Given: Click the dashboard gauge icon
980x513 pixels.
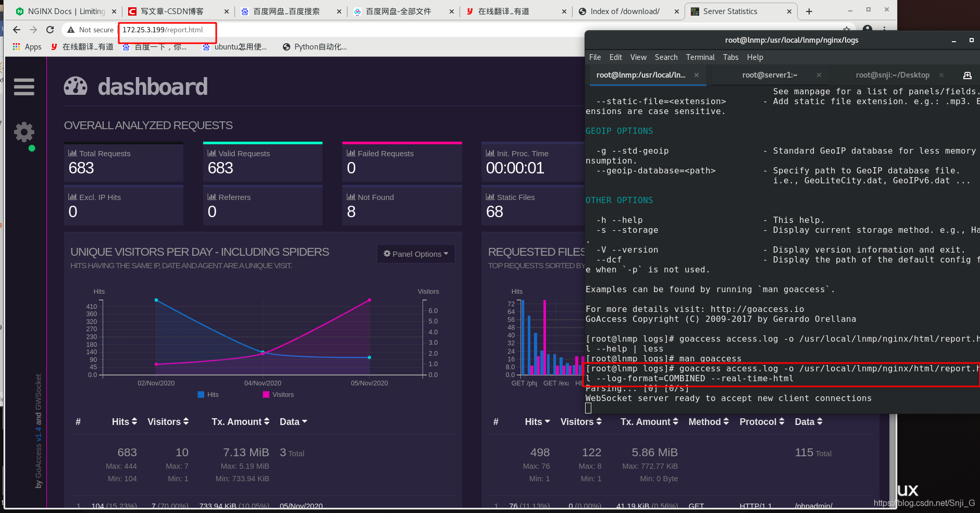Looking at the screenshot, I should click(x=76, y=86).
